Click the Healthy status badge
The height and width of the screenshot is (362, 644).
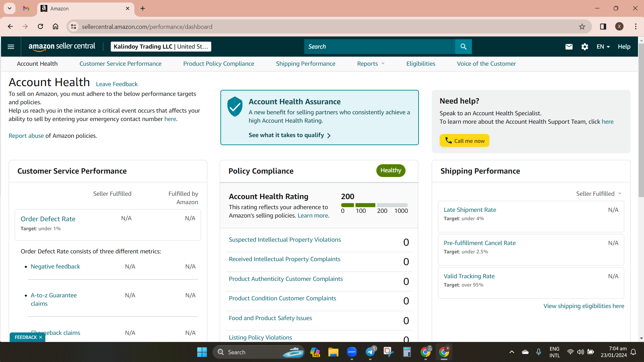pyautogui.click(x=391, y=170)
